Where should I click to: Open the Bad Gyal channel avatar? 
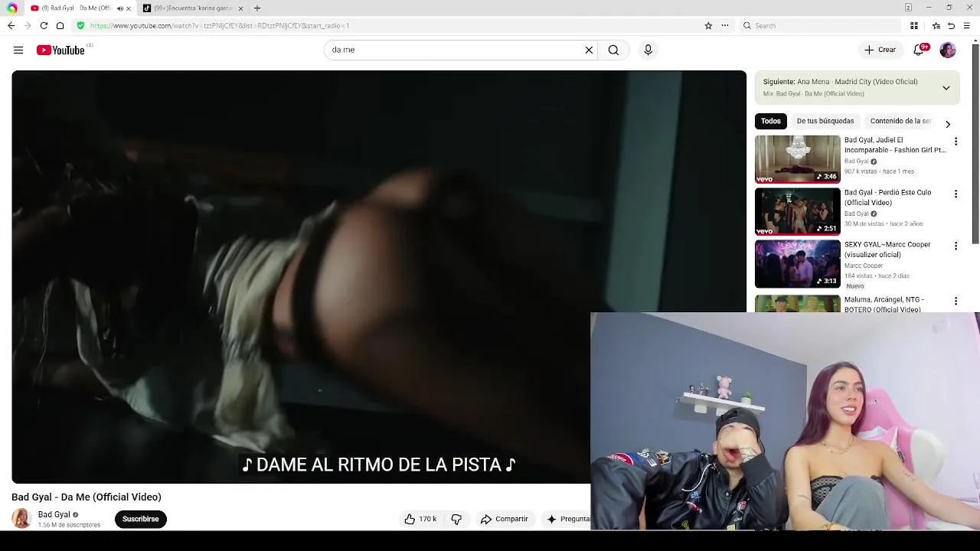point(21,519)
